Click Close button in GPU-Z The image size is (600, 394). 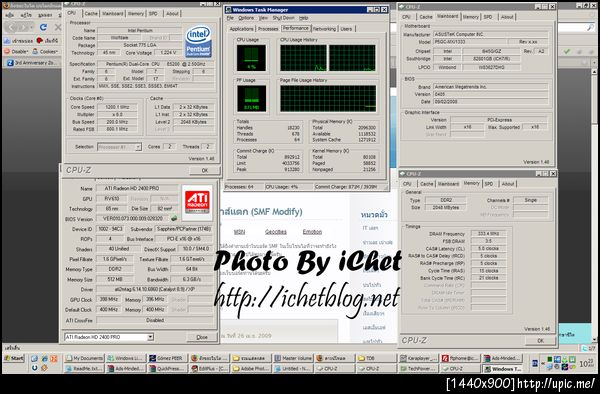coord(202,337)
